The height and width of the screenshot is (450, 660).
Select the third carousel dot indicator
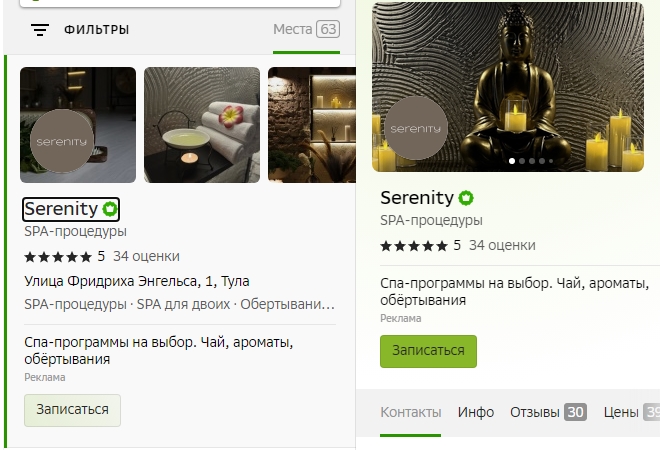pos(532,161)
